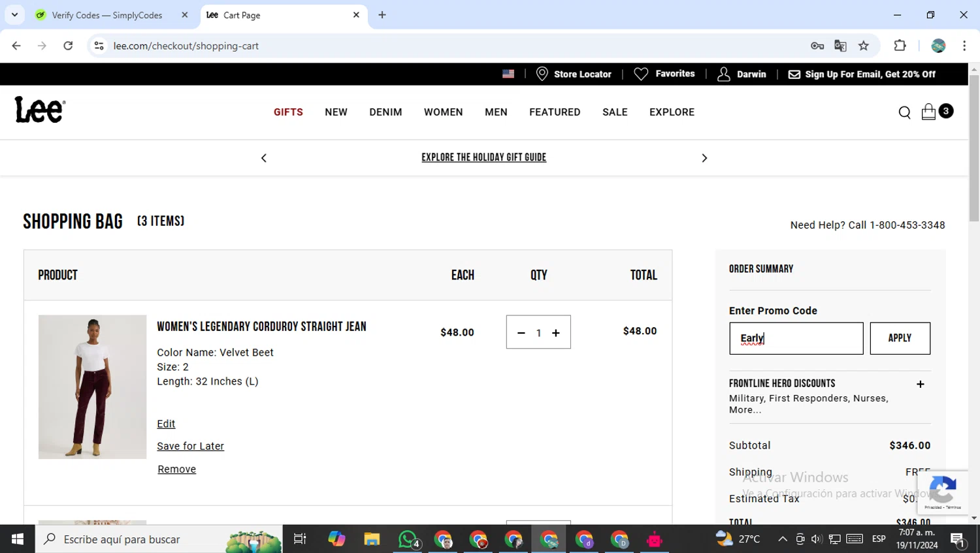Bookmark this page star icon

[864, 46]
